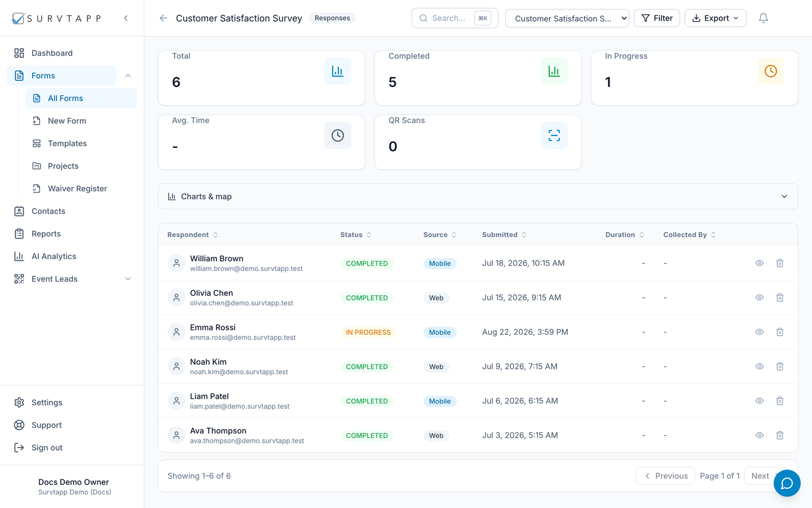Collapse the Forms menu section
The width and height of the screenshot is (812, 508).
128,76
